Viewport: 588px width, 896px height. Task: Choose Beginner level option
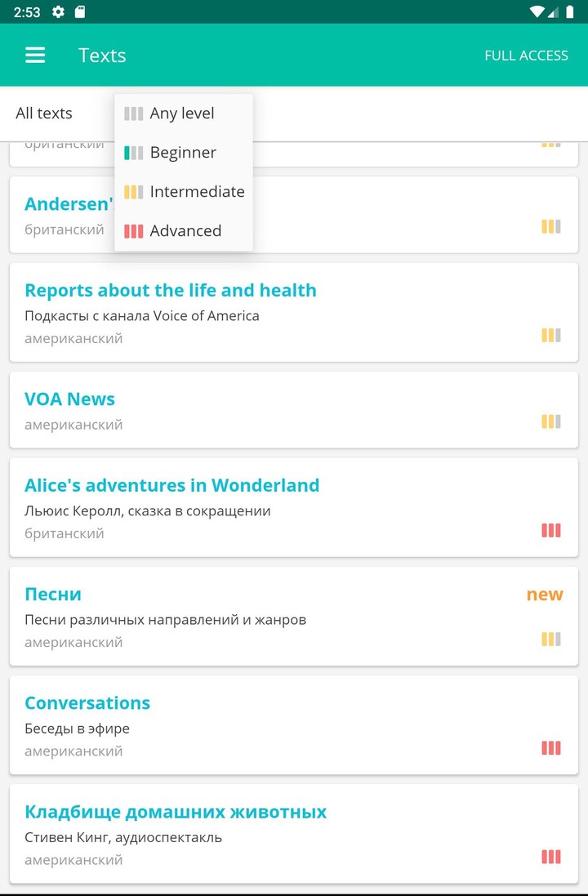point(183,153)
